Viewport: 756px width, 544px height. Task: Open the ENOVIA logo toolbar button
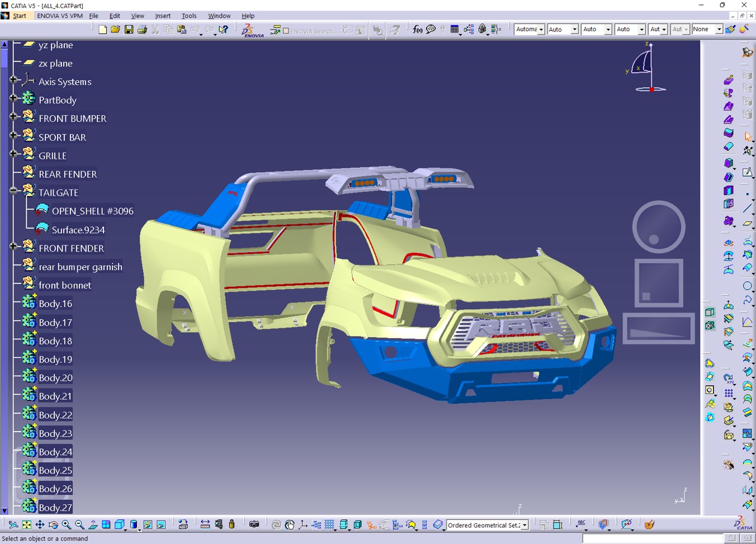[252, 30]
